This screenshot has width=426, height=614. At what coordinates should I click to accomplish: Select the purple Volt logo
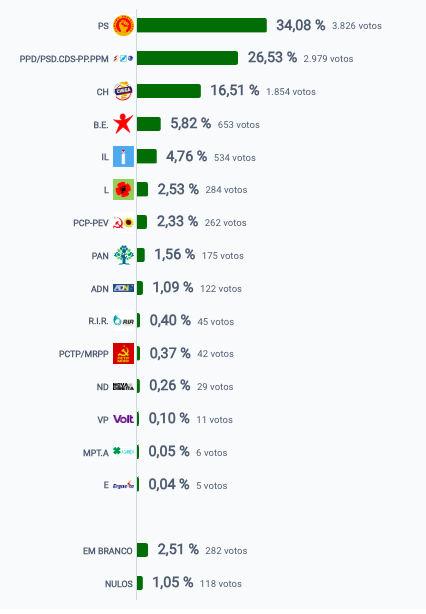[123, 419]
